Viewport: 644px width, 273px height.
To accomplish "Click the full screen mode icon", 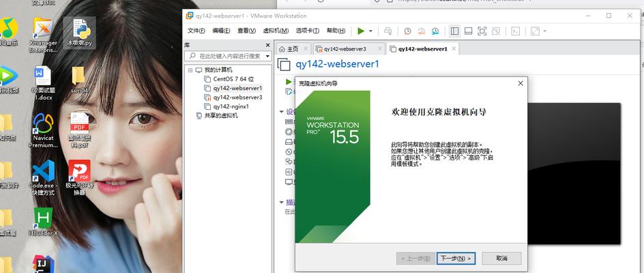I will (x=482, y=31).
